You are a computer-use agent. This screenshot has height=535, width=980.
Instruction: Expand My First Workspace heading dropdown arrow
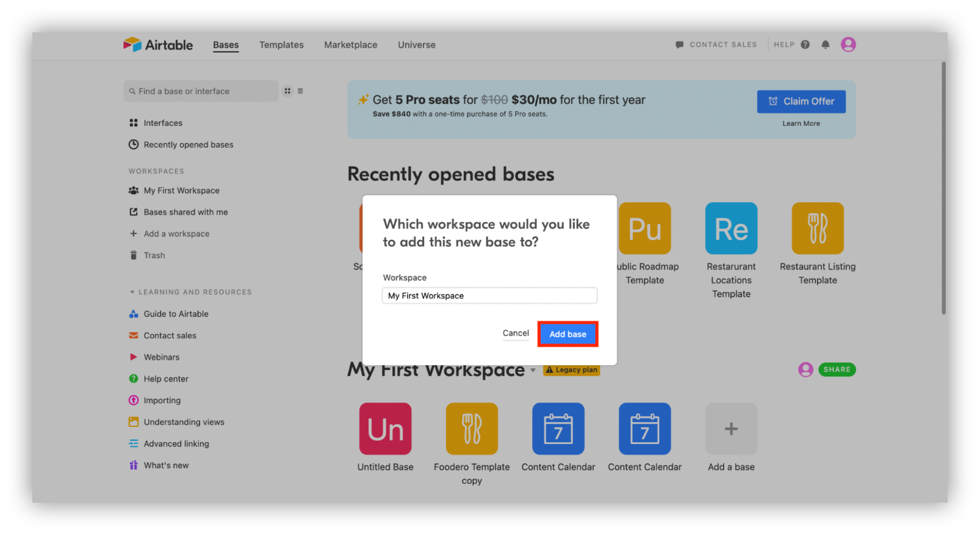[533, 370]
